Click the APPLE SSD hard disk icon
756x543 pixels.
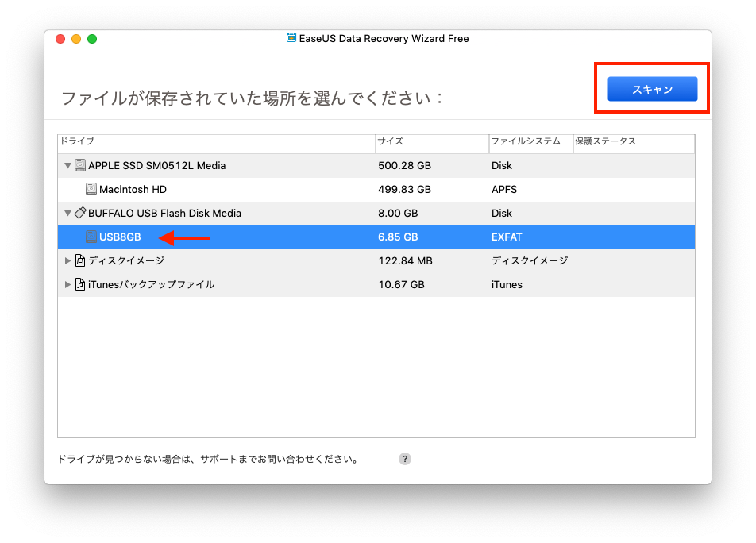point(80,166)
